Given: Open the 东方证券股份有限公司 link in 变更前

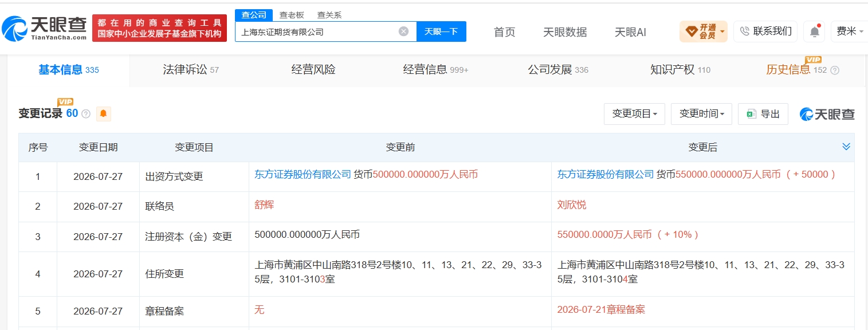Looking at the screenshot, I should pos(303,174).
